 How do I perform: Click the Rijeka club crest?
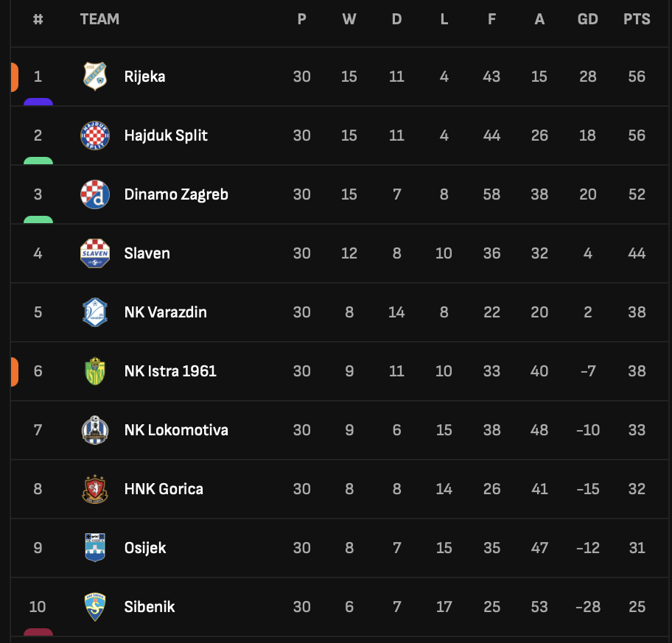pyautogui.click(x=95, y=77)
